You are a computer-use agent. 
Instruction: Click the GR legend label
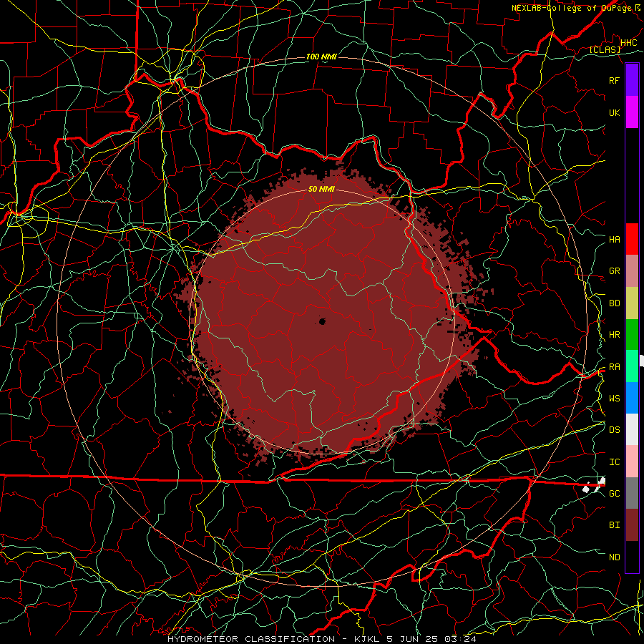(x=615, y=271)
